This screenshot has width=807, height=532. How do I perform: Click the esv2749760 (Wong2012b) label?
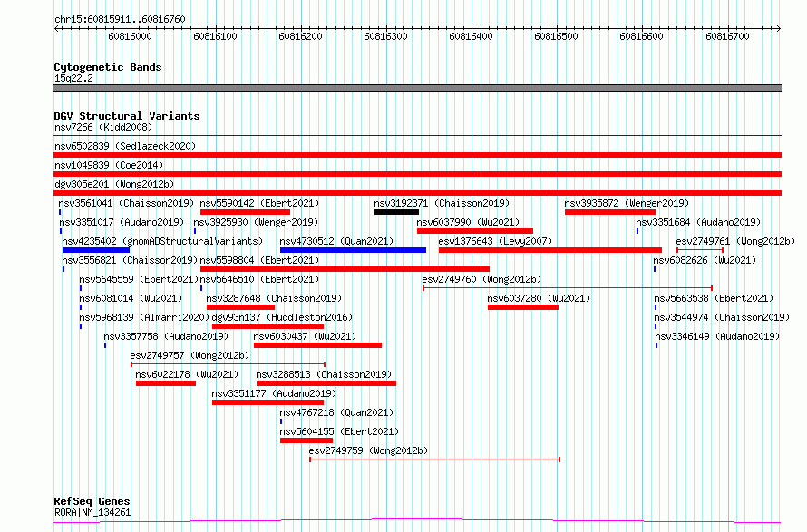[x=481, y=279]
